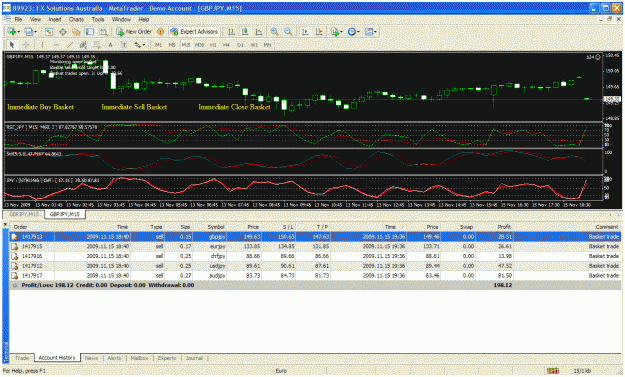This screenshot has width=625, height=377.
Task: Select order 1417915 eurjpy row
Action: (315, 246)
